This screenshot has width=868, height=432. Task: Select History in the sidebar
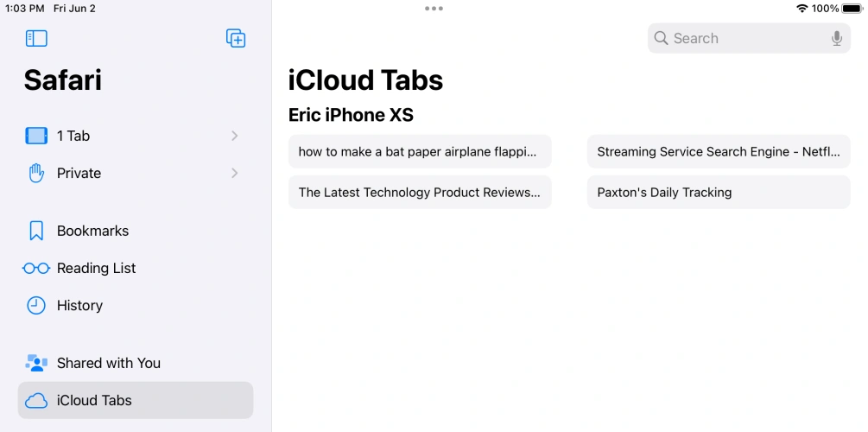pos(79,305)
